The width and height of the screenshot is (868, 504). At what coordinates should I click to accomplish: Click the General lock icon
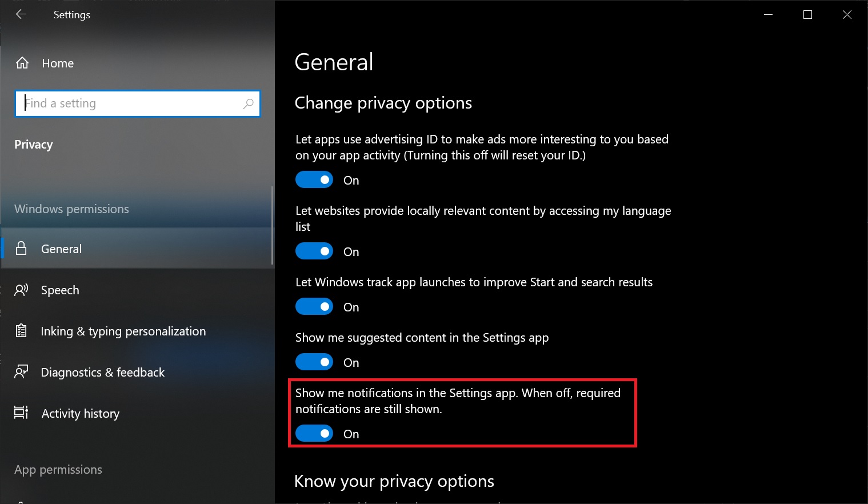[21, 248]
